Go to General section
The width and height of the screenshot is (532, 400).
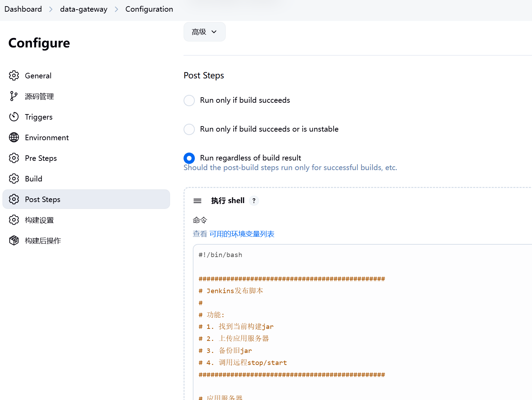pos(86,76)
